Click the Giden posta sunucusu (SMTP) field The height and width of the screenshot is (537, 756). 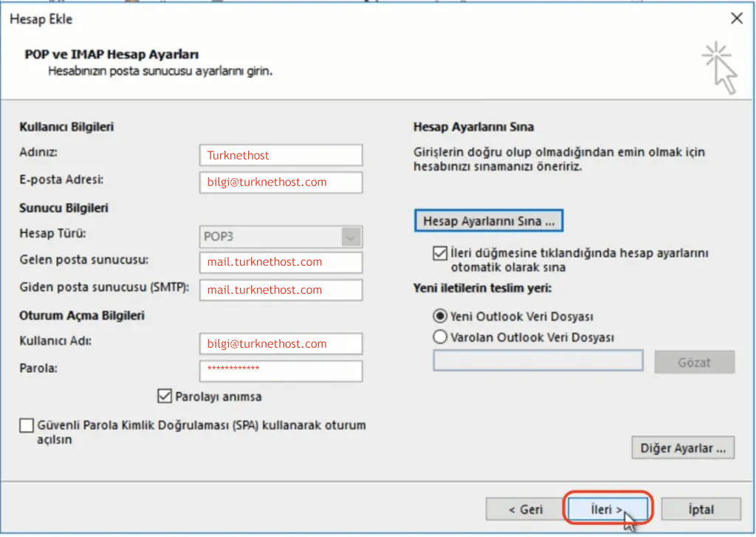pyautogui.click(x=281, y=290)
